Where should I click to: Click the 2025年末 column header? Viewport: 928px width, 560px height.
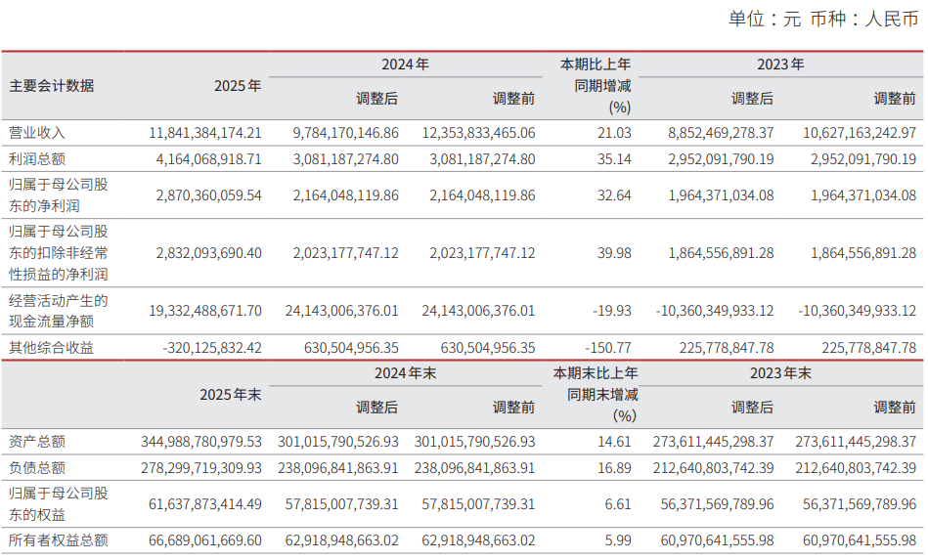click(230, 395)
